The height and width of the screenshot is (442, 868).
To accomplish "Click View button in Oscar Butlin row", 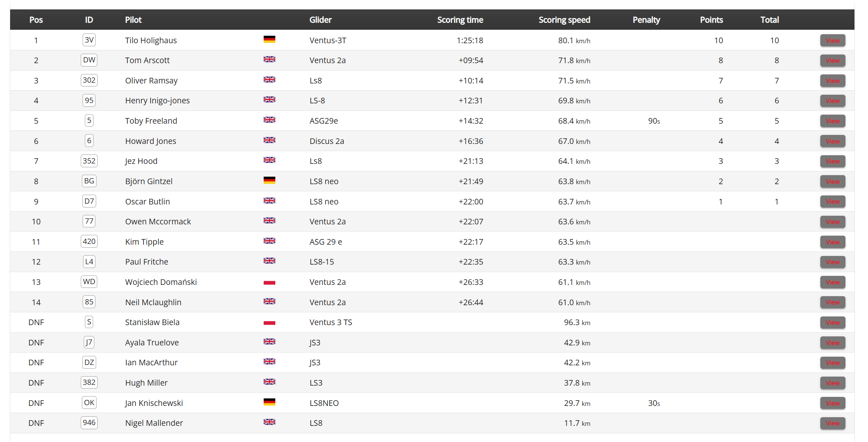I will (833, 202).
